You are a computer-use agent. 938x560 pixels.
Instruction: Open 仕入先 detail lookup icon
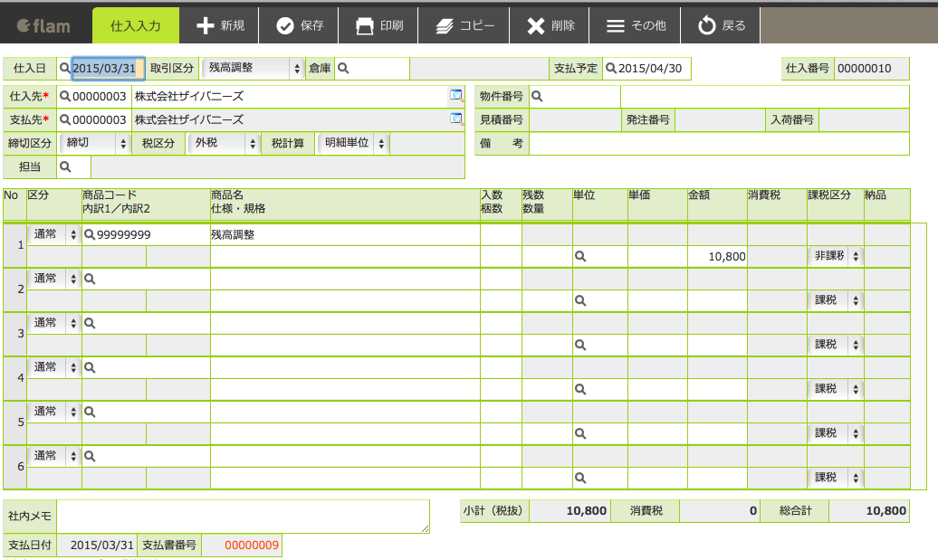tap(456, 96)
